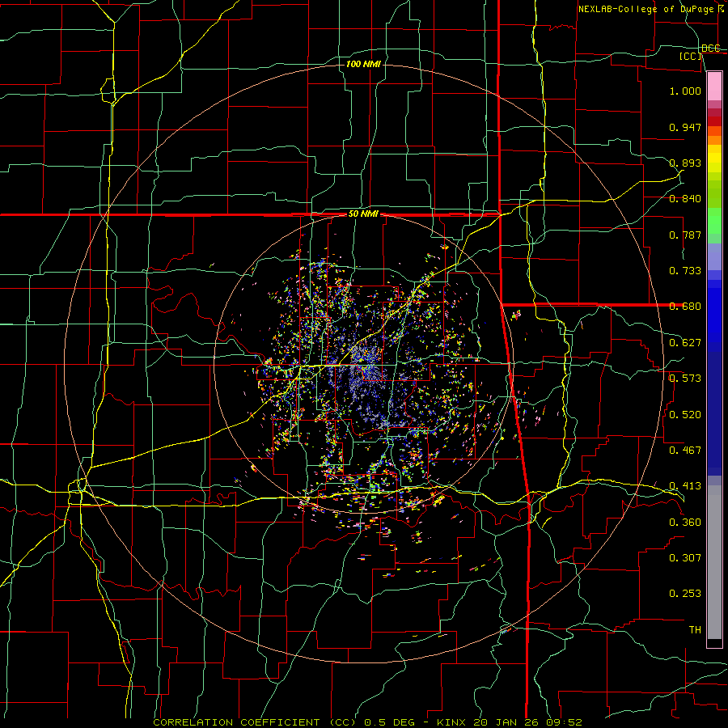Click the 0.307 value on the color scale
The width and height of the screenshot is (728, 728).
click(x=685, y=558)
